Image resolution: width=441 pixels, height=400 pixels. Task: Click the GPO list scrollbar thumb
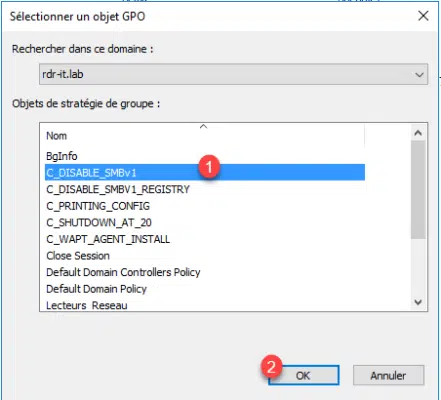click(x=418, y=190)
